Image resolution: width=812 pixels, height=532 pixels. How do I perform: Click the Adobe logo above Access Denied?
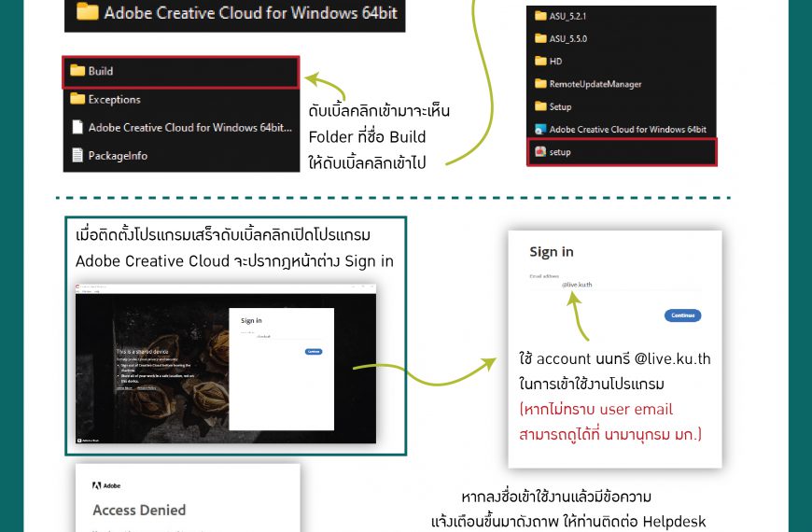pos(106,485)
